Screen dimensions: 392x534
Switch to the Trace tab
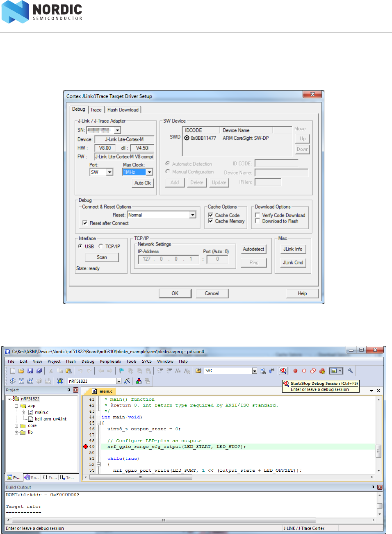pos(96,110)
